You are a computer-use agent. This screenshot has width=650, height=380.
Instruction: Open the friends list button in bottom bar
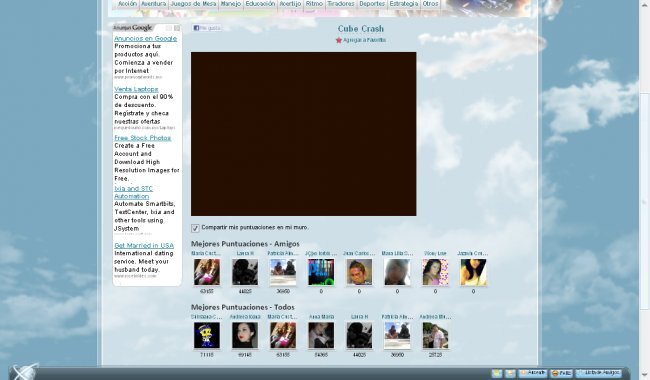[x=599, y=373]
